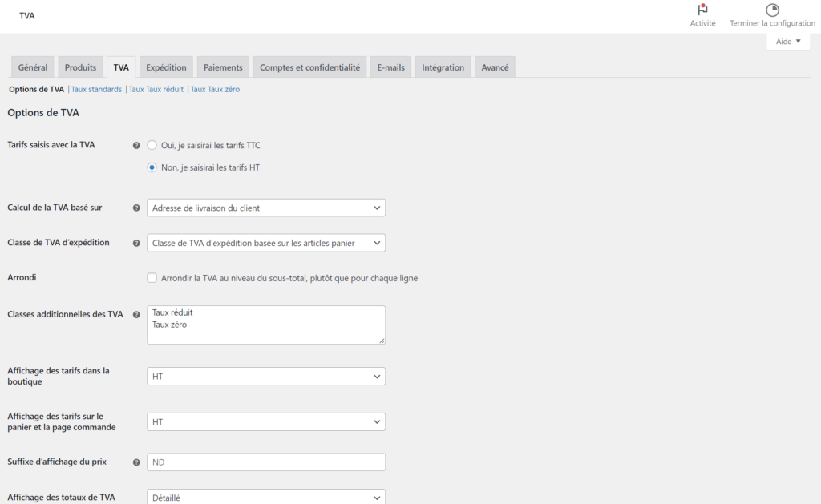Viewport: 821px width, 504px height.
Task: Click the Suffixe d'affichage du prix field
Action: 266,462
